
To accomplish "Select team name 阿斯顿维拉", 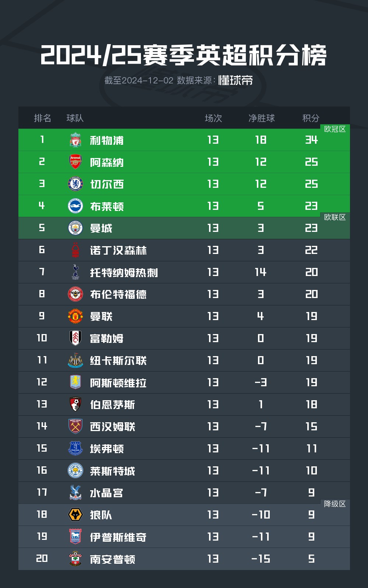I will (118, 383).
